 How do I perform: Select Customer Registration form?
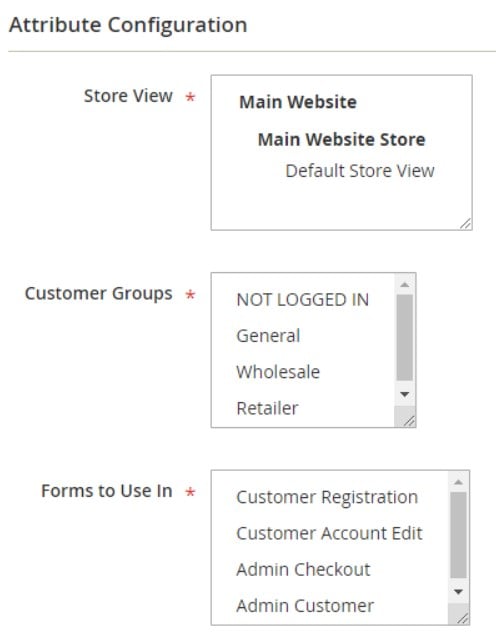[327, 497]
